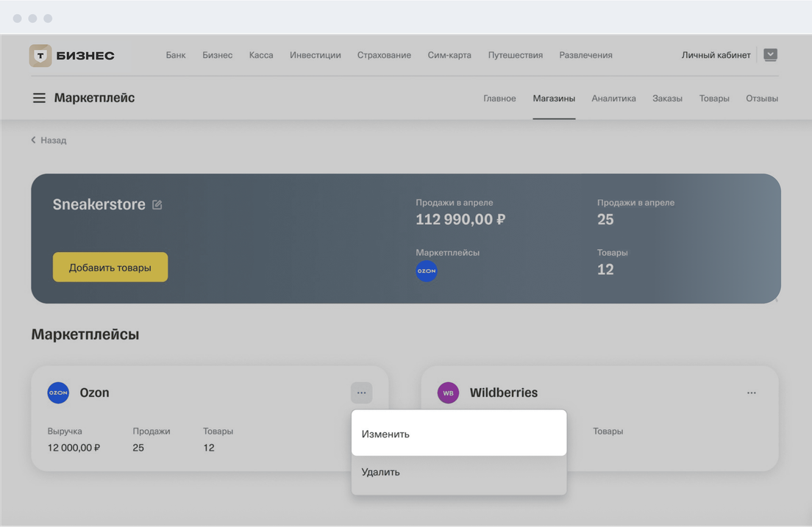Open the three-dots menu on Wildberries card
The width and height of the screenshot is (812, 527).
point(751,393)
